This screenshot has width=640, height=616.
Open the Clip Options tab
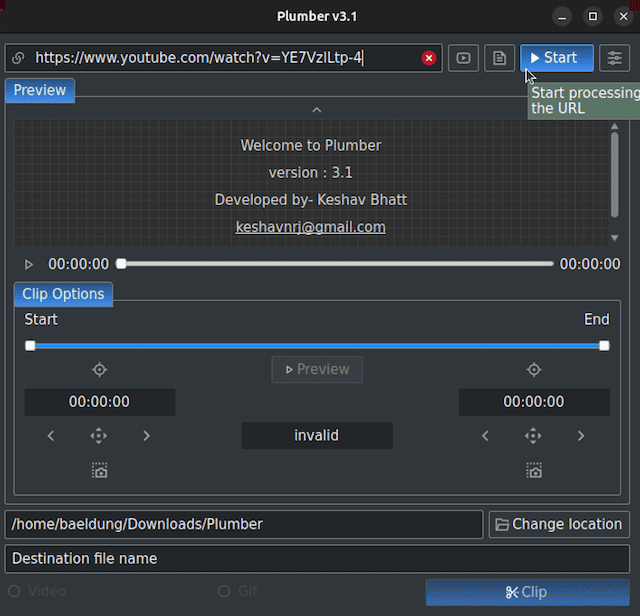63,294
